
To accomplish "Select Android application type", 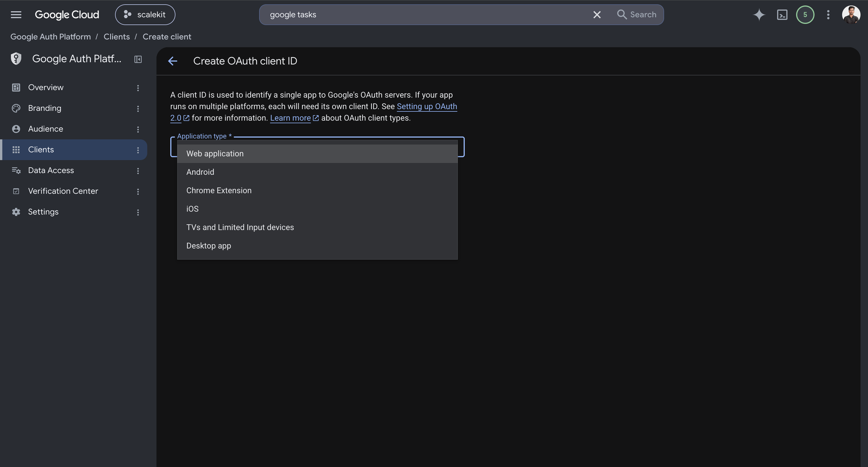I will (318, 172).
